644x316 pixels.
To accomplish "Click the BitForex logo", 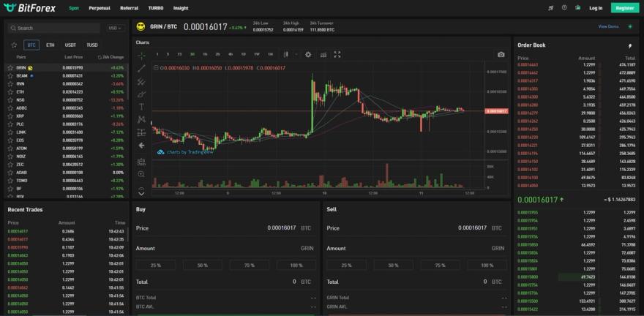I will pos(29,8).
